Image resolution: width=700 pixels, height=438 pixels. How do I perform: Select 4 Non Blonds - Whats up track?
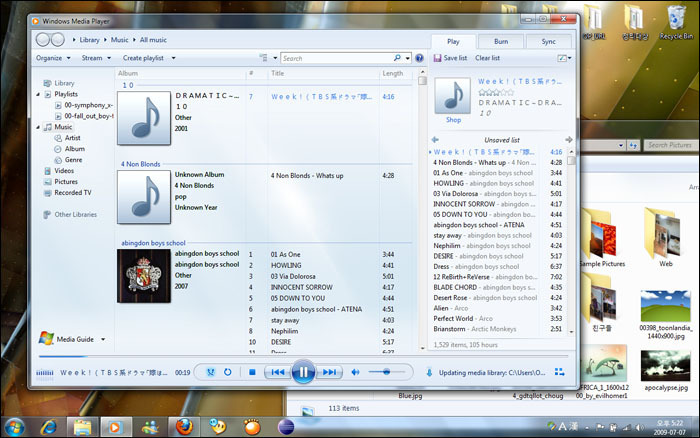(x=307, y=176)
